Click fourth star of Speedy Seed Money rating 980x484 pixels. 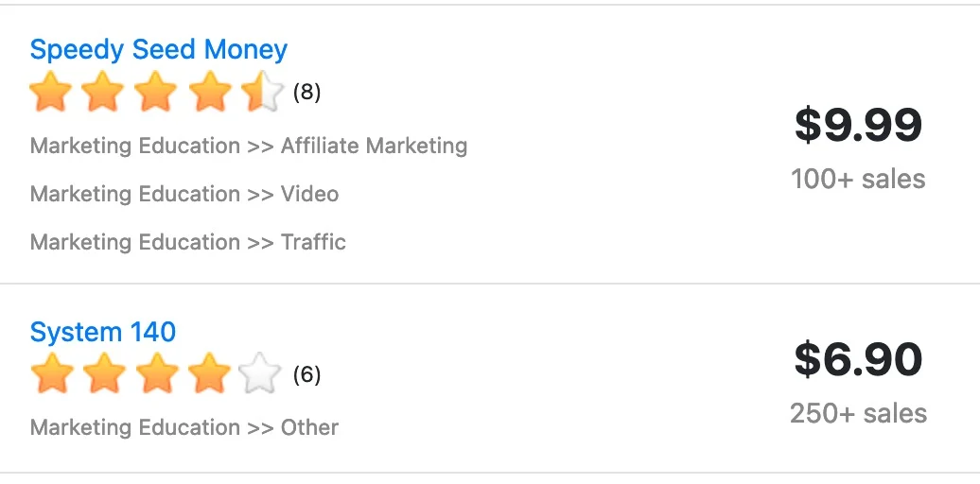point(209,93)
